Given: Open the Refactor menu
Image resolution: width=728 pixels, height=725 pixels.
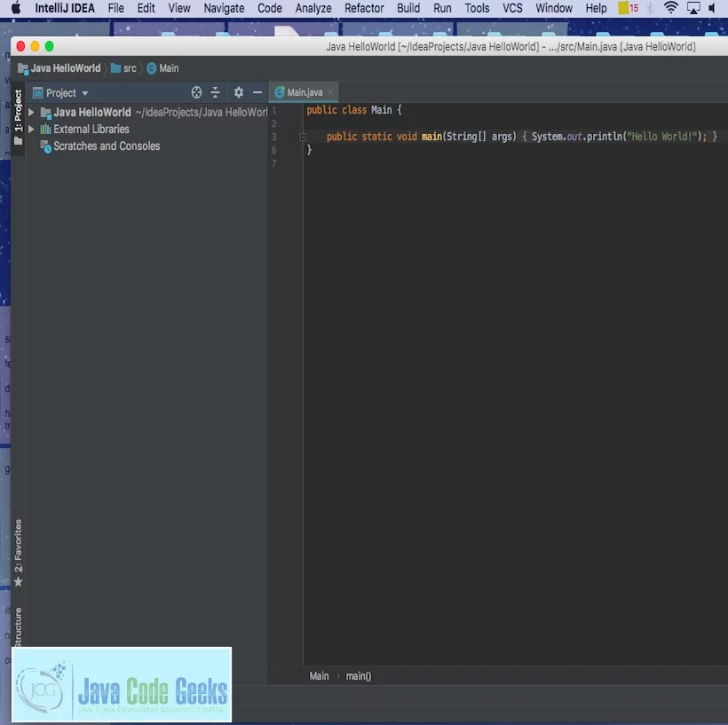Looking at the screenshot, I should click(x=364, y=8).
